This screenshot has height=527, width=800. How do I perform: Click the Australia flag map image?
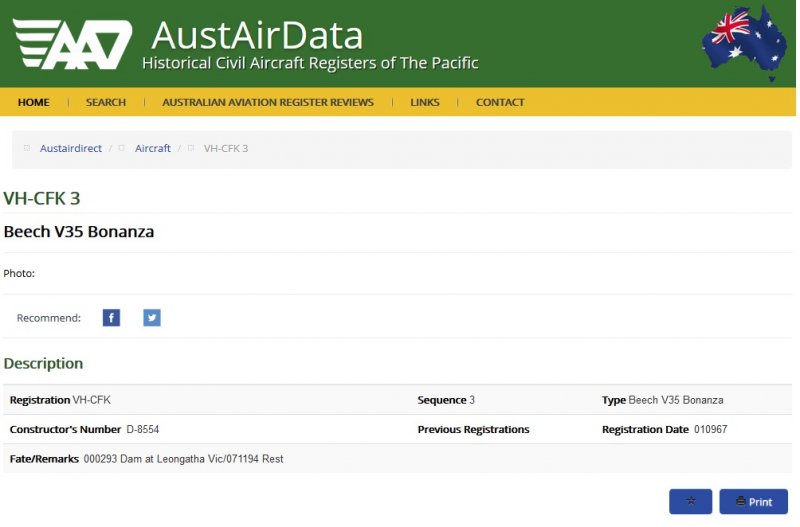point(744,43)
